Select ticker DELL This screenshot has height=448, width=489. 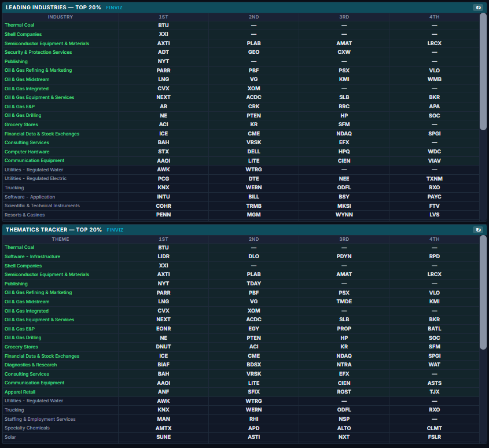coord(254,152)
